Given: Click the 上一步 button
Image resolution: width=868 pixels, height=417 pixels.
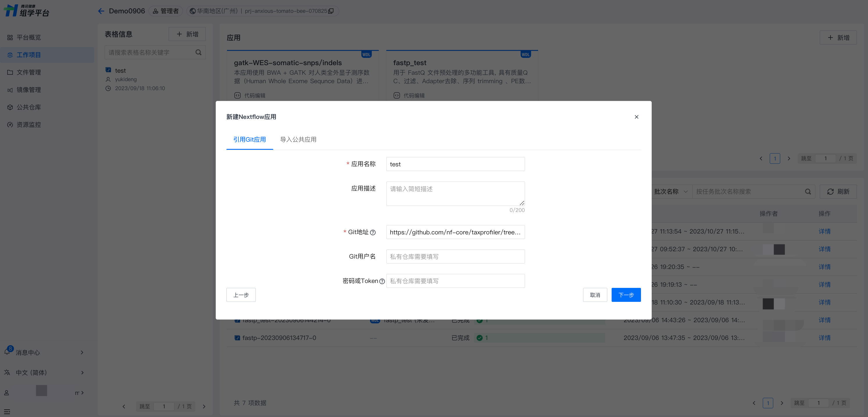Looking at the screenshot, I should pos(241,295).
